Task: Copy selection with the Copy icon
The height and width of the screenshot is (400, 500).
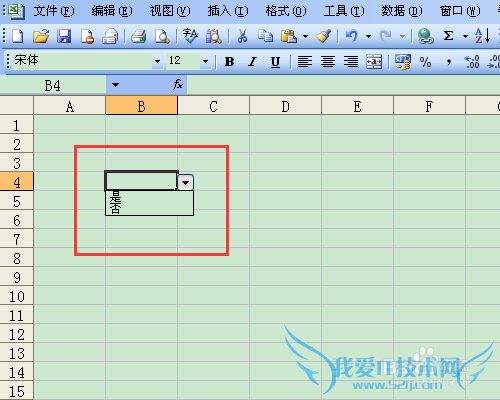Action: click(265, 36)
